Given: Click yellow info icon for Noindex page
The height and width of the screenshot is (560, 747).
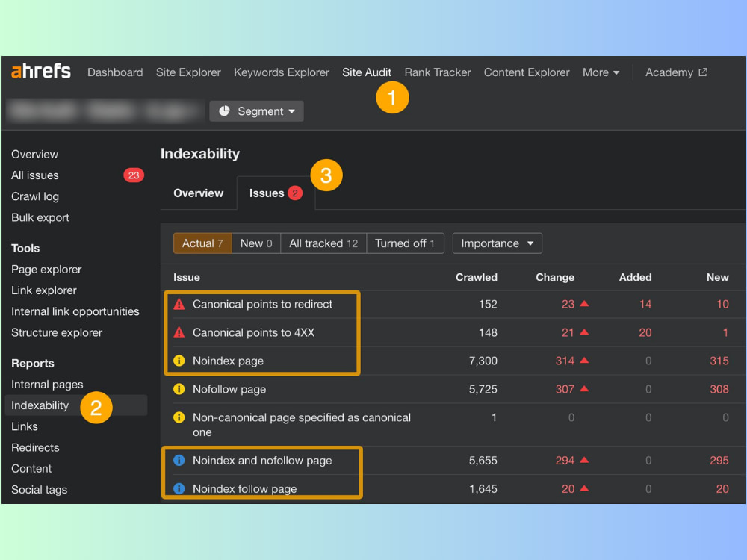Looking at the screenshot, I should pos(179,361).
